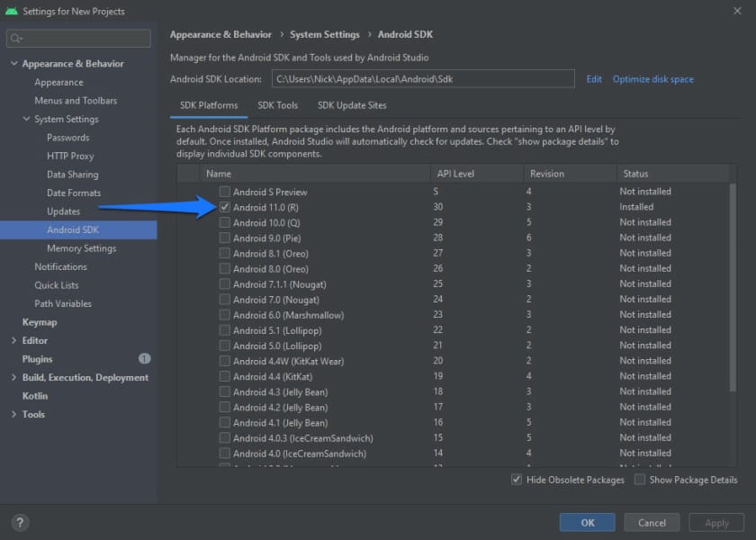
Task: Select Android SDK in the sidebar
Action: pyautogui.click(x=78, y=230)
